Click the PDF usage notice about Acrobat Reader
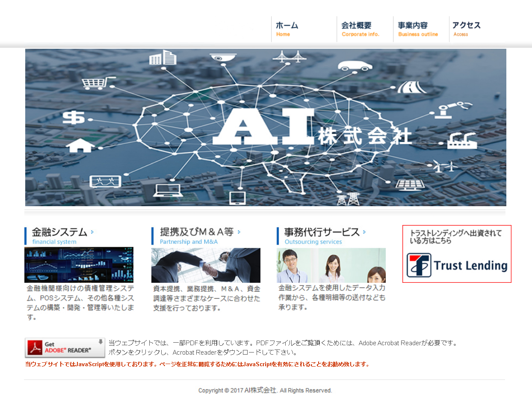This screenshot has height=397, width=532. [283, 348]
